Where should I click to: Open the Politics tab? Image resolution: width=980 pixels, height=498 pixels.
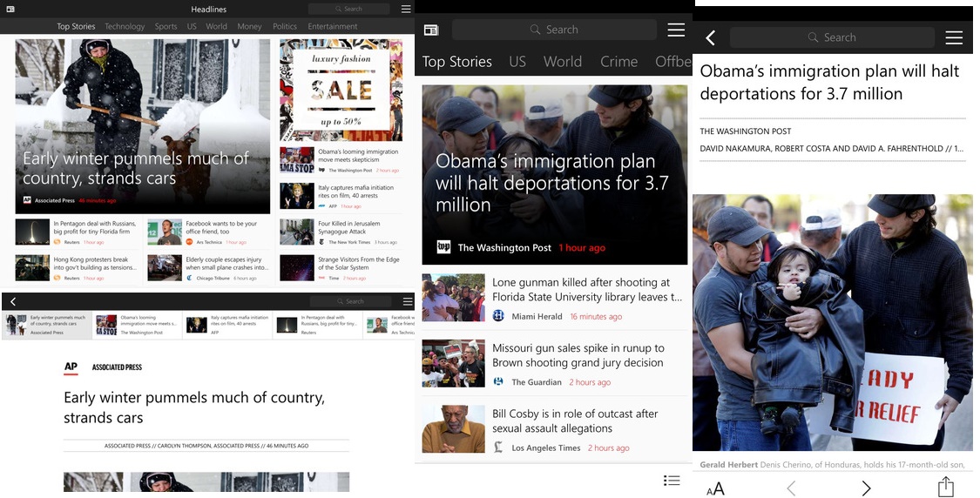(x=284, y=26)
